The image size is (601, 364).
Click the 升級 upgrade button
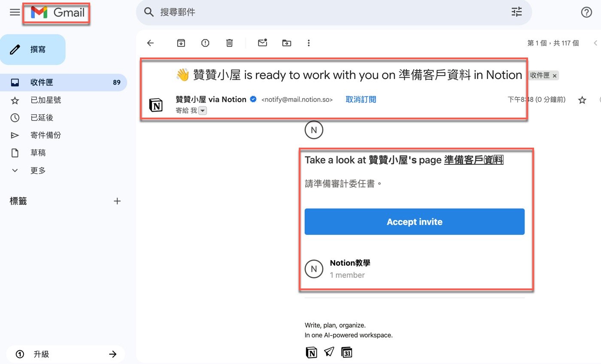tap(66, 354)
